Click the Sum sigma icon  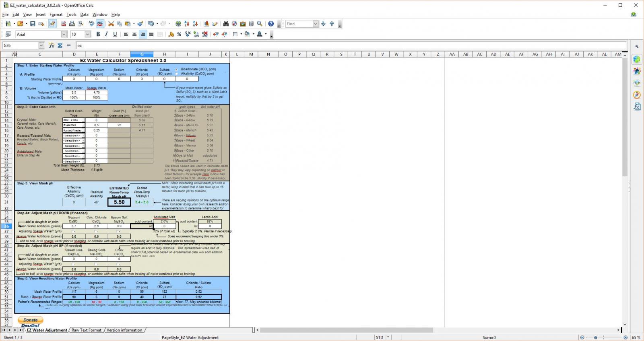(x=60, y=45)
